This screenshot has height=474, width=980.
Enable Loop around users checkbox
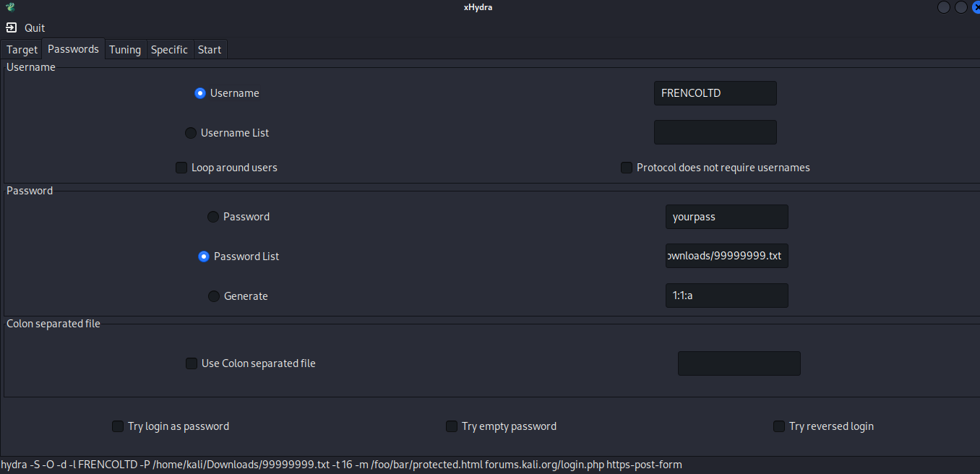point(181,168)
